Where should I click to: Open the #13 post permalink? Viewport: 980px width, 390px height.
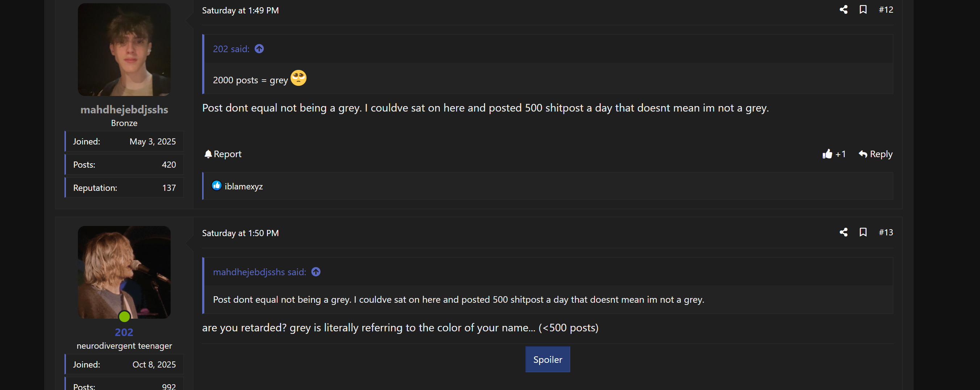pos(886,232)
